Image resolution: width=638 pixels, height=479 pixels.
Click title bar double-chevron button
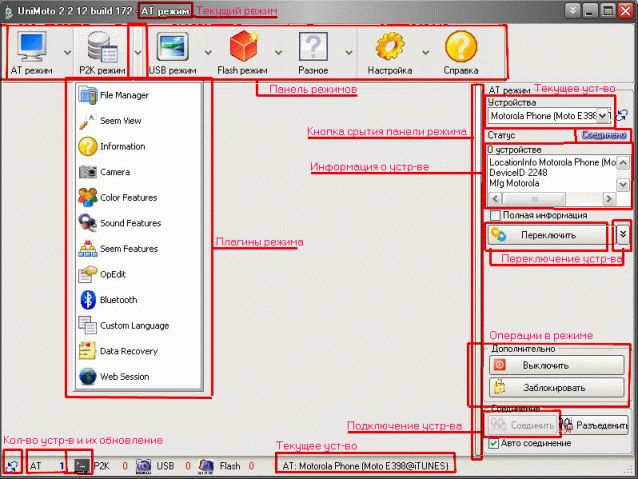[572, 10]
